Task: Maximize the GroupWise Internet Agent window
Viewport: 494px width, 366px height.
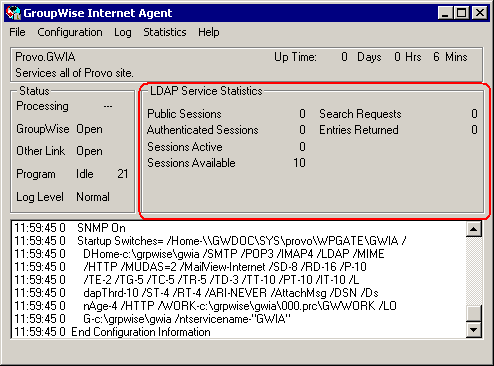Action: click(462, 13)
